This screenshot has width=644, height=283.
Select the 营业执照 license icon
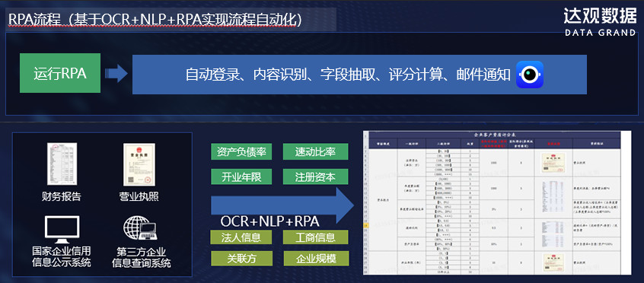[x=139, y=164]
